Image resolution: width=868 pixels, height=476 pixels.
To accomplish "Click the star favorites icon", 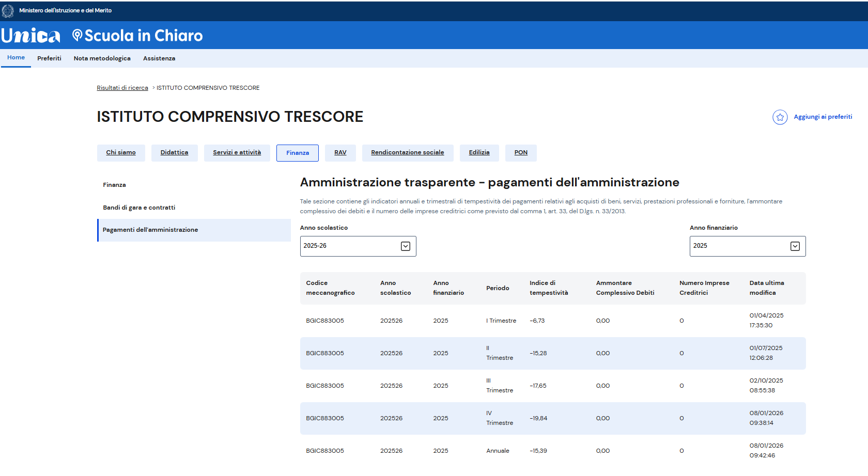I will point(780,117).
